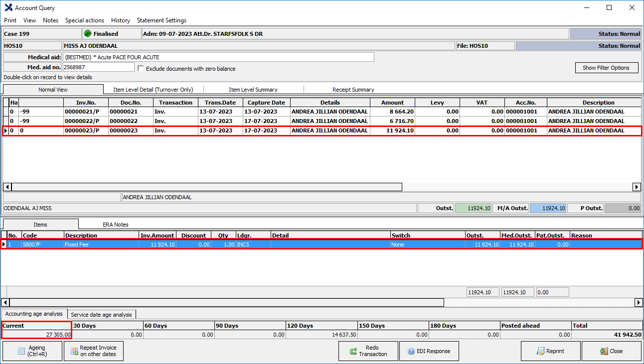Click the Repeat Invoice icon
This screenshot has width=644, height=364.
[x=74, y=351]
